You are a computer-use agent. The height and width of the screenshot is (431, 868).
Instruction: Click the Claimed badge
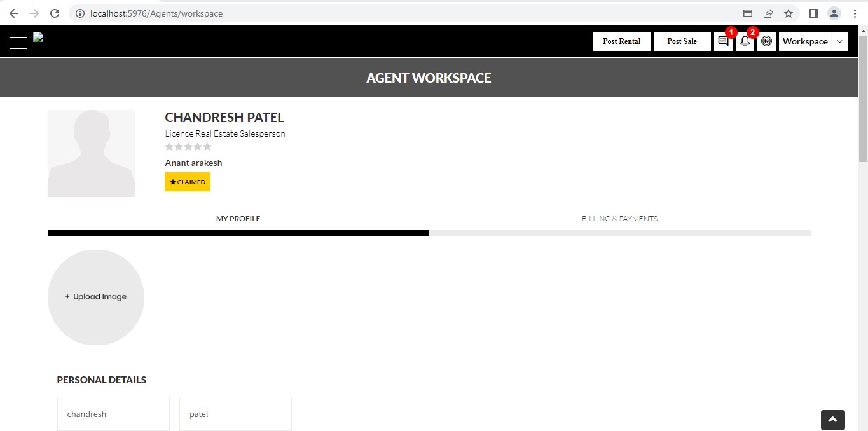pos(188,182)
